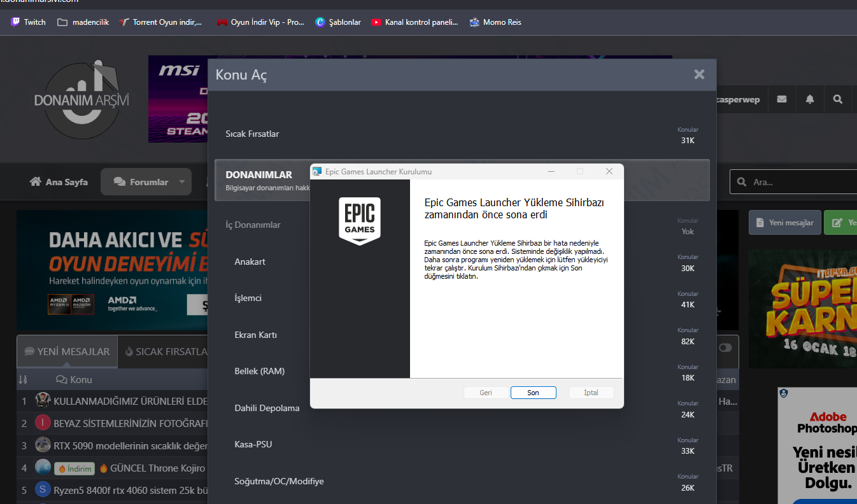Click the 82K count beside Ekran Kartı
Image resolution: width=857 pixels, height=504 pixels.
pos(688,342)
